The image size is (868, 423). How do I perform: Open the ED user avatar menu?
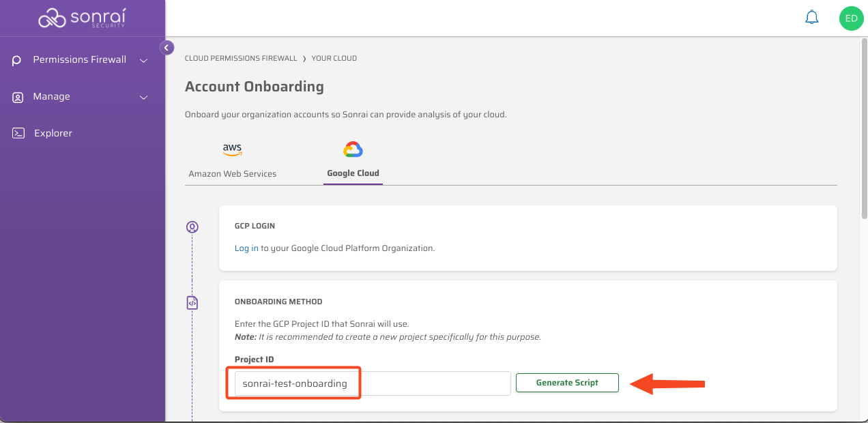point(851,18)
